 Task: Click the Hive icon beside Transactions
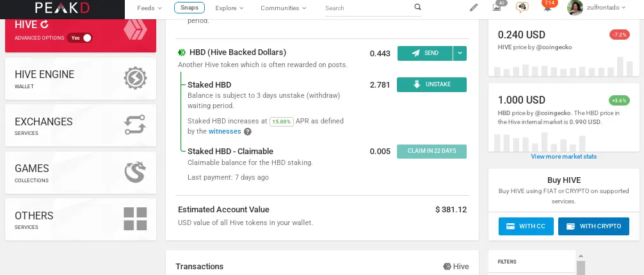point(447,267)
